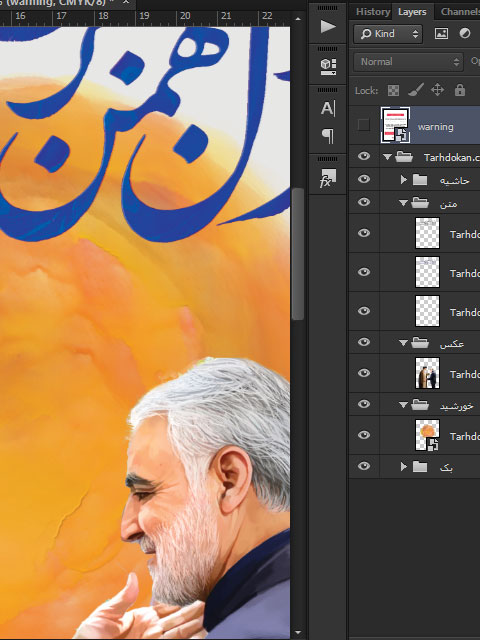Screen dimensions: 480x640
Task: Select the بک folder icon
Action: click(x=420, y=467)
